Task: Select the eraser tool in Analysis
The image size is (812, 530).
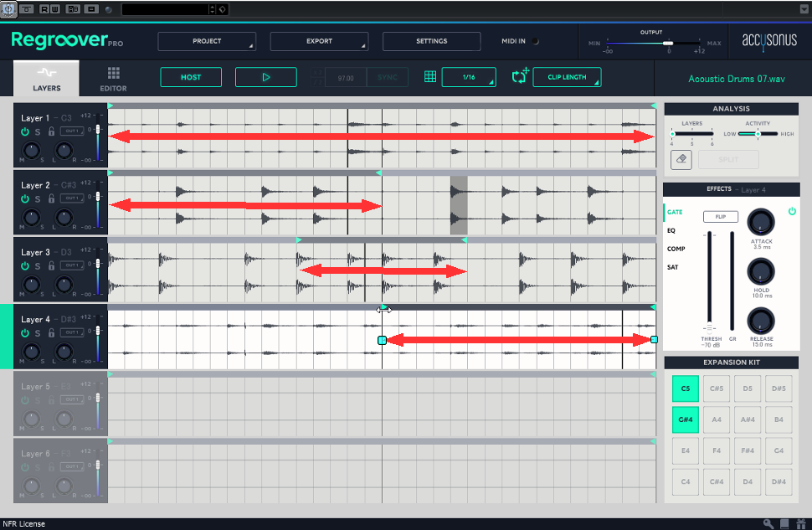Action: tap(681, 160)
